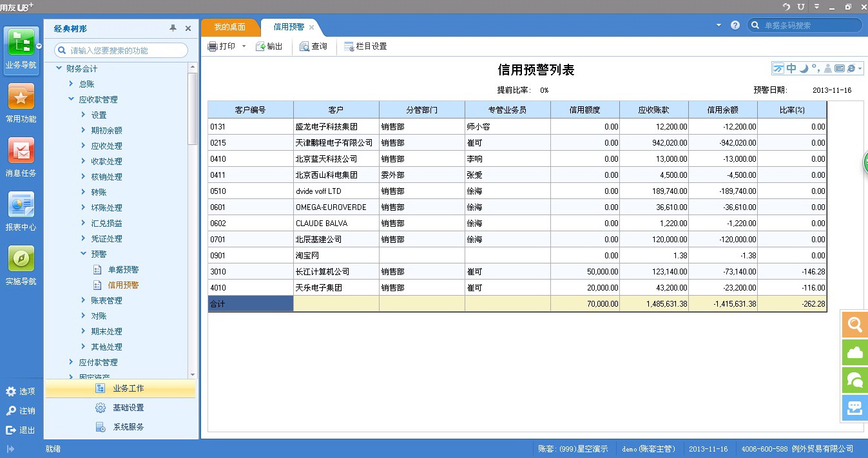Open 栏目设置 column settings
Viewport: 868px width, 458px height.
click(x=365, y=46)
